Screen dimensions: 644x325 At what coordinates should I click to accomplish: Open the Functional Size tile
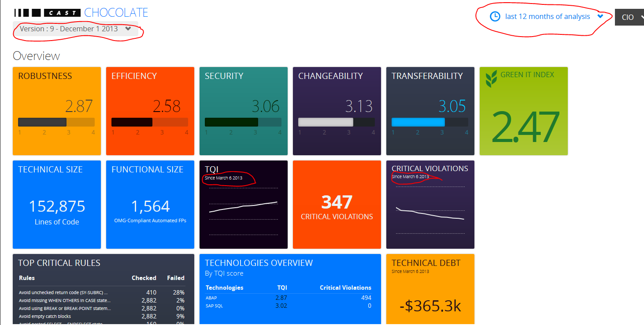[x=150, y=205]
